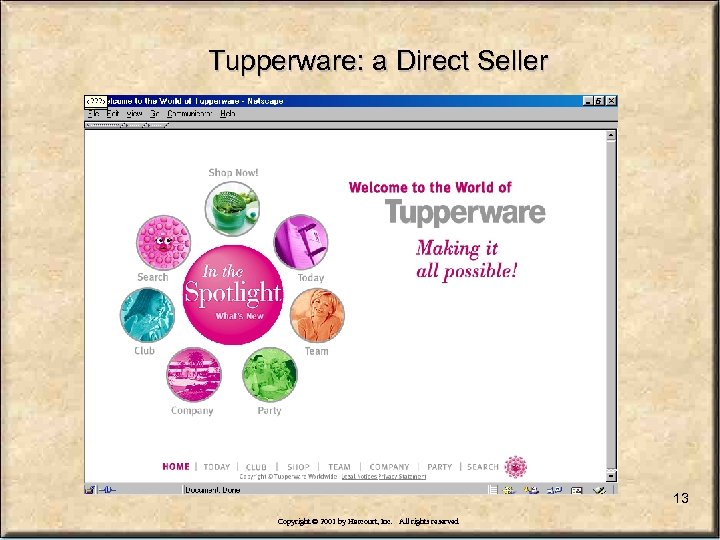Click the scrollbar up arrow

[x=611, y=135]
